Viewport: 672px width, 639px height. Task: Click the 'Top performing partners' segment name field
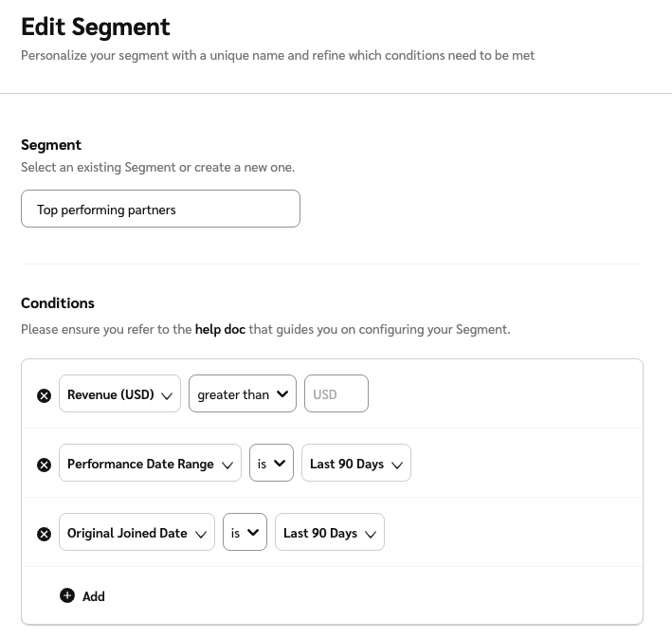click(160, 209)
